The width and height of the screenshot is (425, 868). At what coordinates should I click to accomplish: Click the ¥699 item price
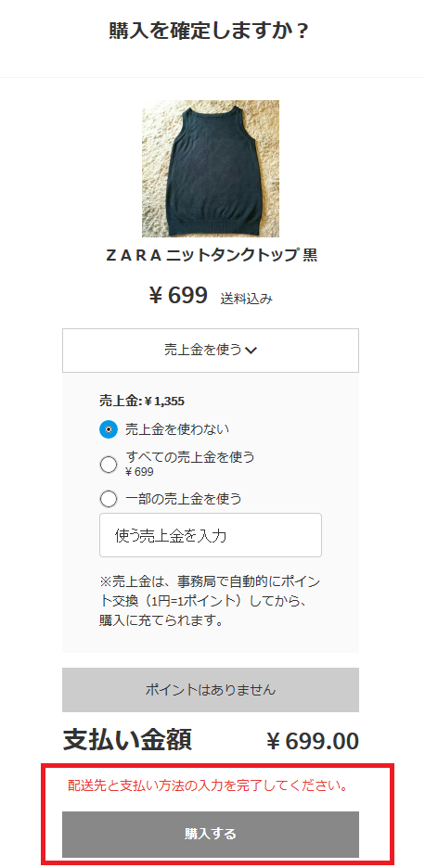(x=178, y=295)
